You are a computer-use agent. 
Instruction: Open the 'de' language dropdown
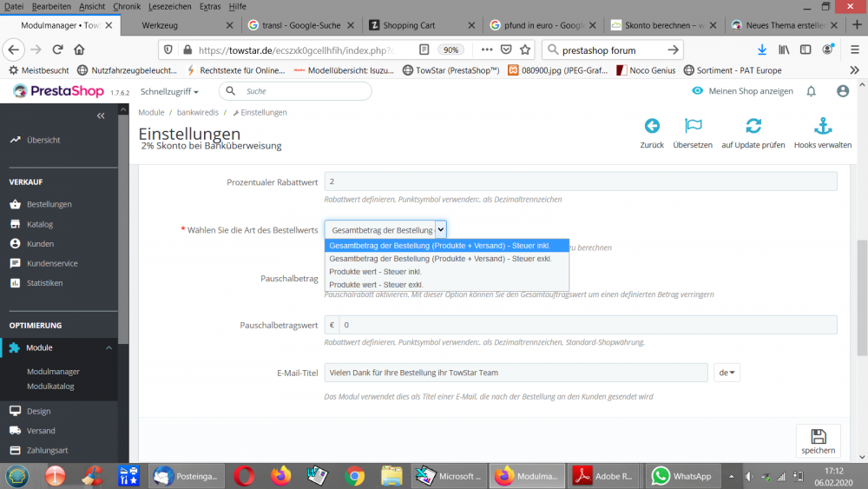tap(727, 373)
